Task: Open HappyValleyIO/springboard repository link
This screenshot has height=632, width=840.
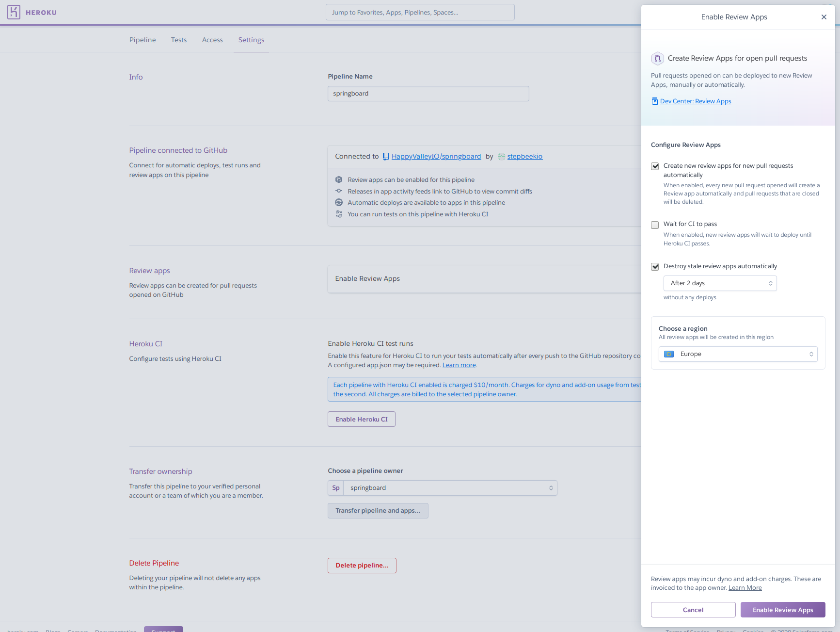Action: [x=436, y=156]
